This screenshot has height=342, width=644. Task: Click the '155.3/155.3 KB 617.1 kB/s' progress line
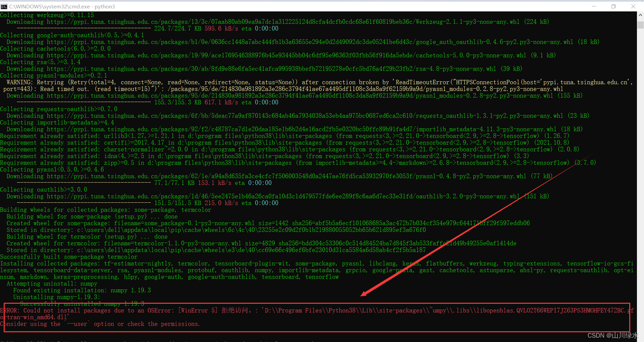tap(148, 102)
